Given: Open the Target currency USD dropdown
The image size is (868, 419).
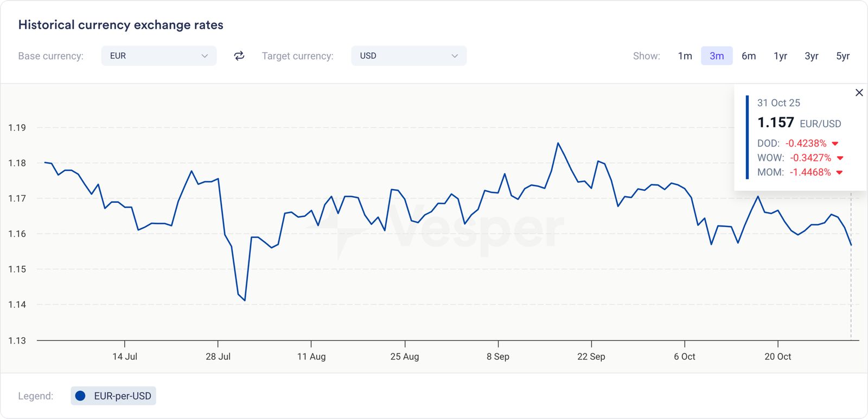Looking at the screenshot, I should pyautogui.click(x=409, y=56).
